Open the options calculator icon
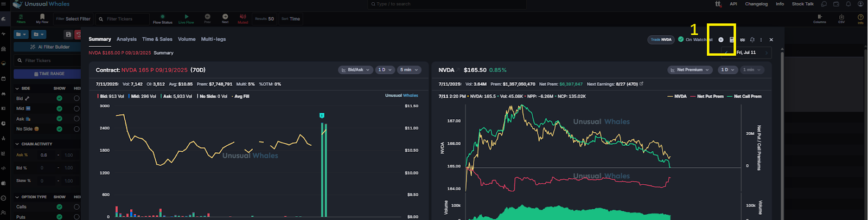 click(x=732, y=40)
